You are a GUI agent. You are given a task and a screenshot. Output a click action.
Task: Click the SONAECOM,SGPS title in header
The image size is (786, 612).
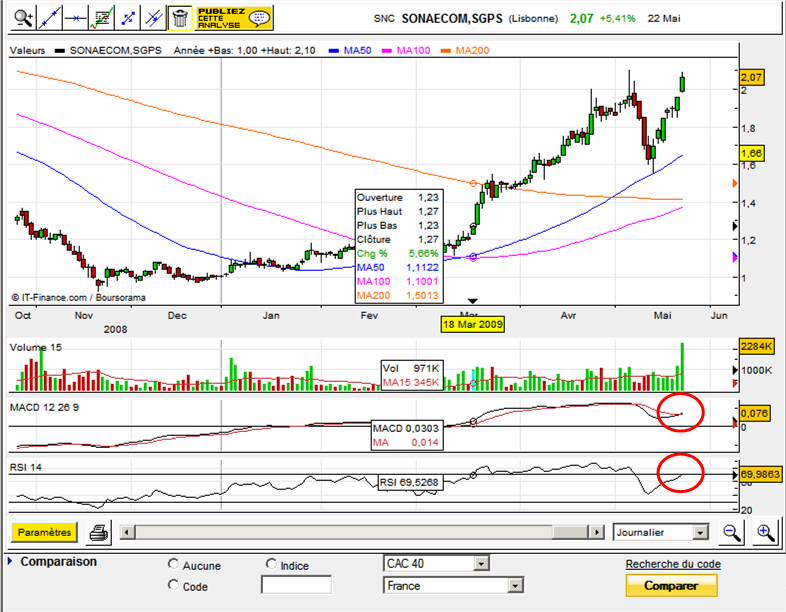click(x=452, y=19)
